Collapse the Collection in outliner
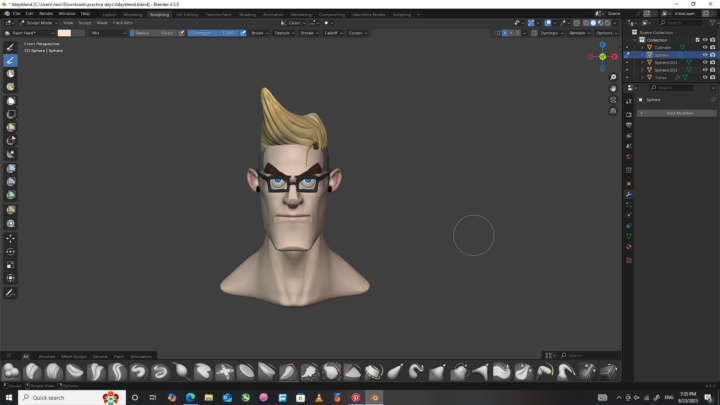This screenshot has height=405, width=720. point(635,40)
